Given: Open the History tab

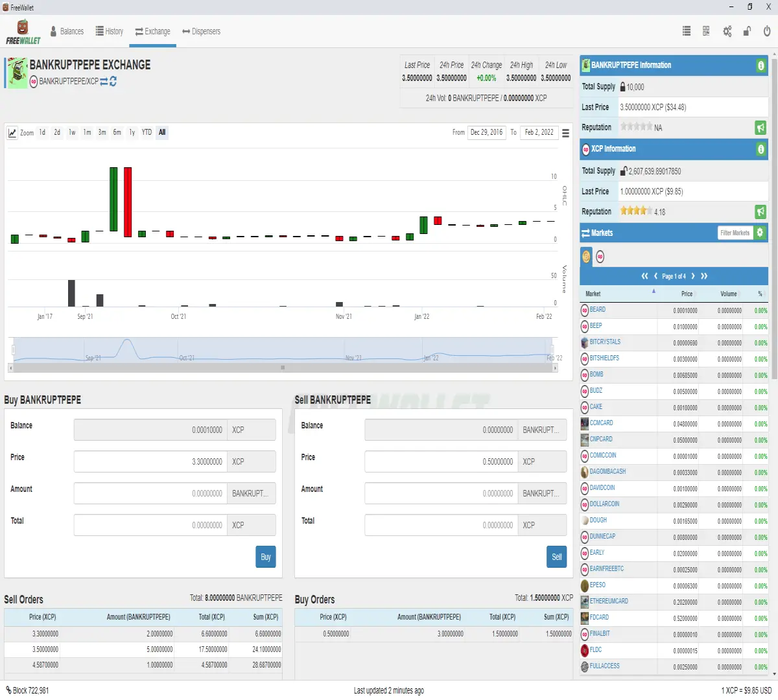Looking at the screenshot, I should [x=109, y=31].
